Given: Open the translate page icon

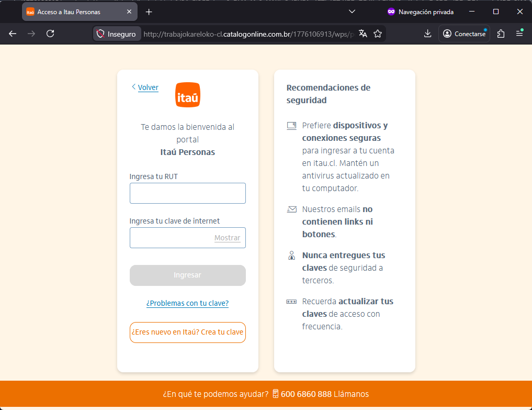Looking at the screenshot, I should point(363,34).
